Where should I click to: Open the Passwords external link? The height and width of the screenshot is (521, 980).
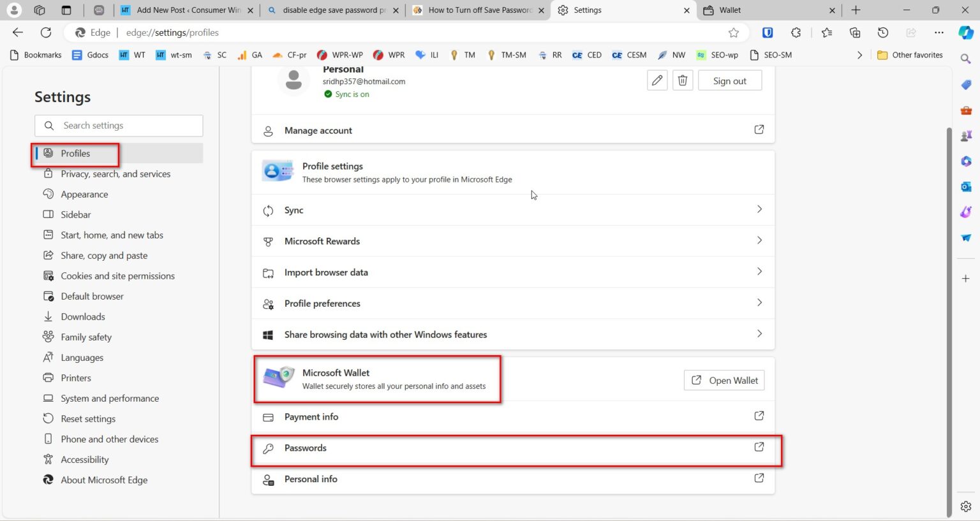(x=759, y=447)
